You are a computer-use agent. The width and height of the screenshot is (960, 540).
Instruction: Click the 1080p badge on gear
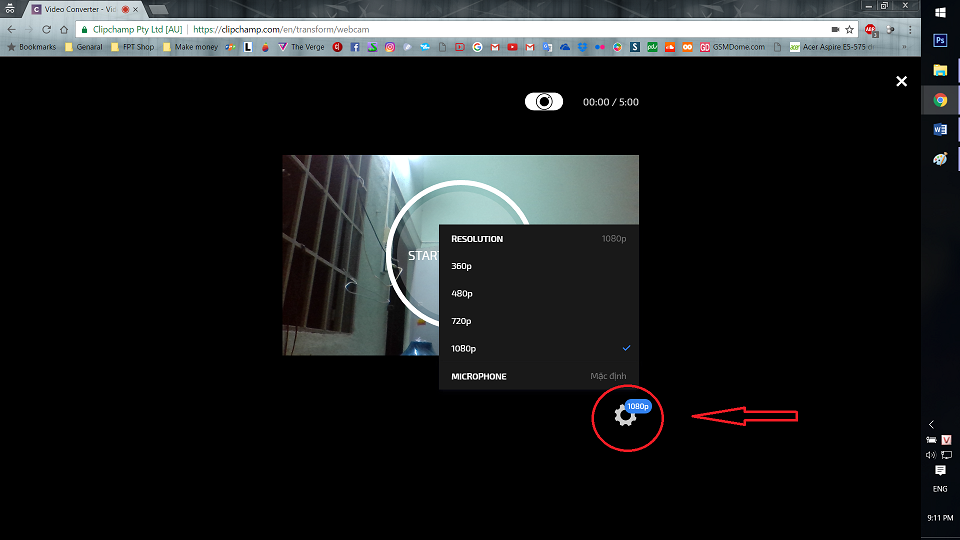638,407
